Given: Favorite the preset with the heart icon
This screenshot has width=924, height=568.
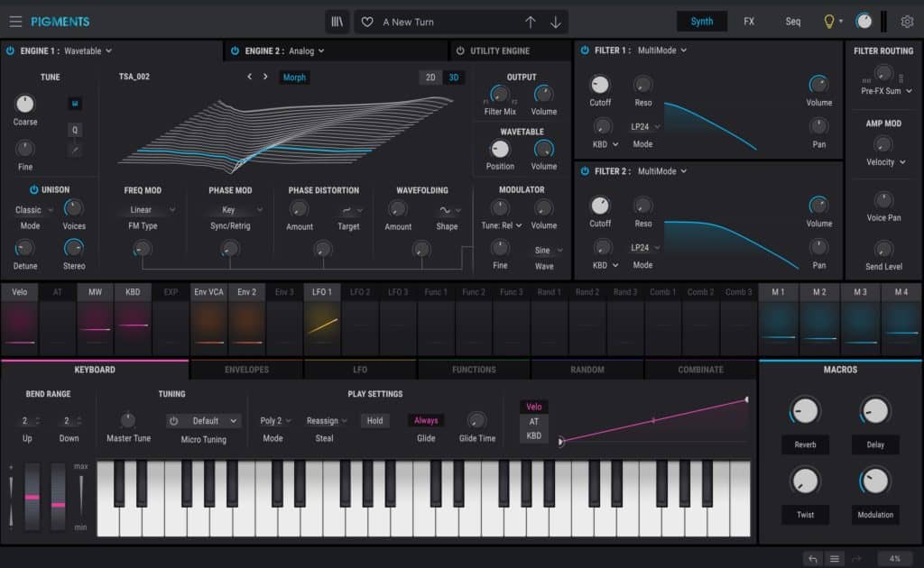Looking at the screenshot, I should 367,22.
